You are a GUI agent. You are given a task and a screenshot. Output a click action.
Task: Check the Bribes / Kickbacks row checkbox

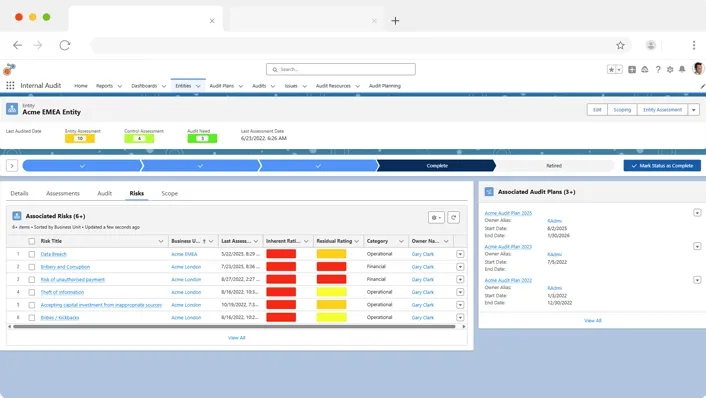(x=32, y=317)
